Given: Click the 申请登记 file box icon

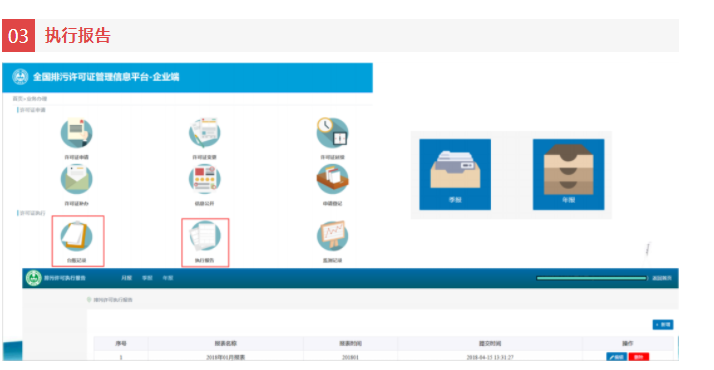Looking at the screenshot, I should pyautogui.click(x=332, y=179).
